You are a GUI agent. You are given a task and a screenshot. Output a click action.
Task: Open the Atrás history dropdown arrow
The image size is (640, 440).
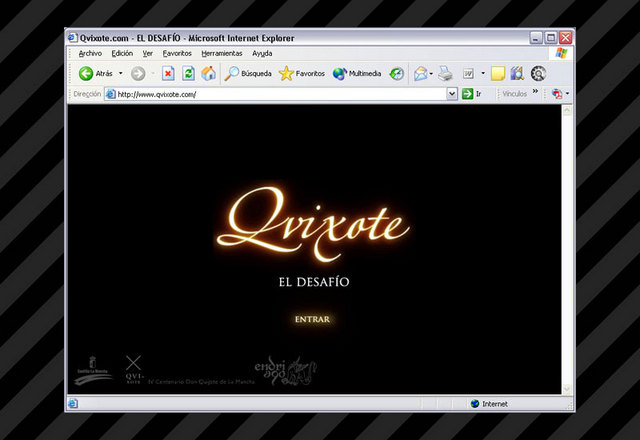[121, 73]
